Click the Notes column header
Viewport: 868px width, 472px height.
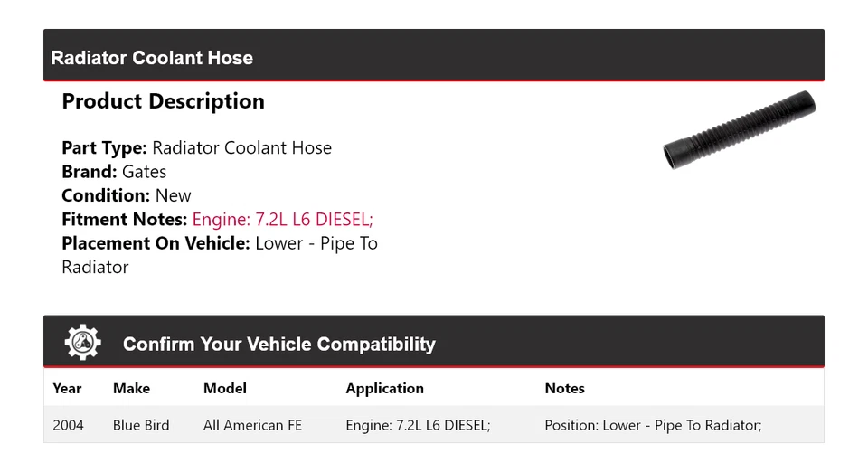point(564,388)
